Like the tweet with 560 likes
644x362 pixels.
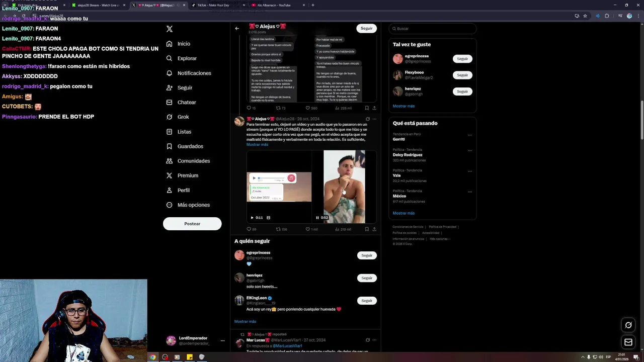tap(311, 108)
